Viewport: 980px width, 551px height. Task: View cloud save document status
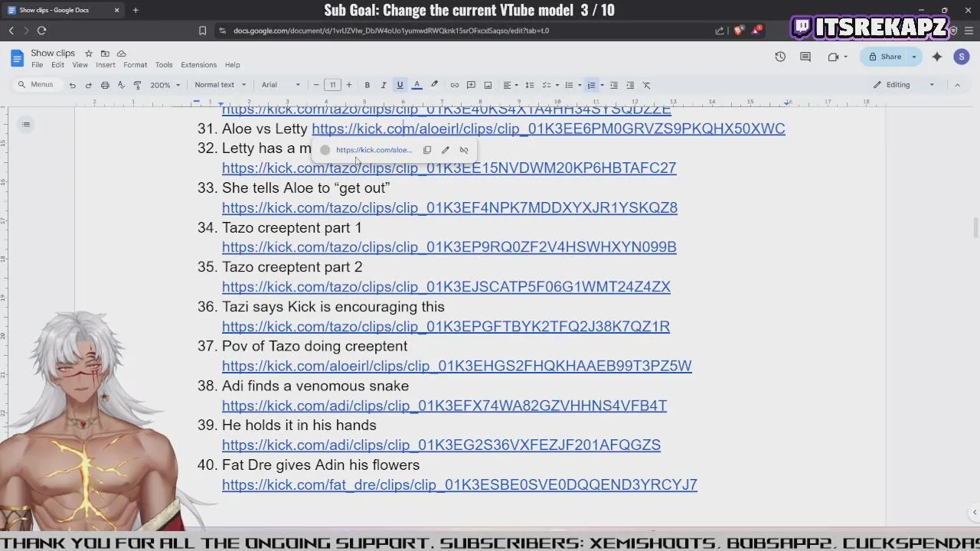click(x=121, y=54)
